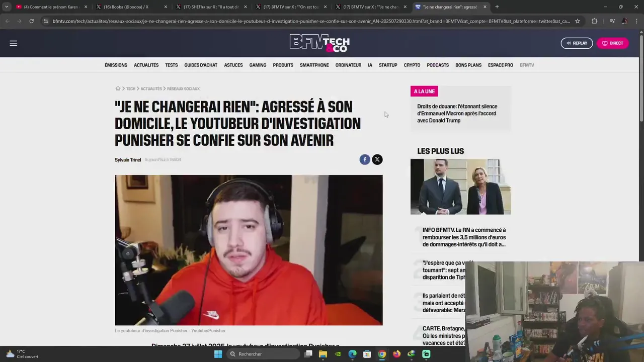Open the green streaming app taskbar icon
Screen dimensions: 644x362
tap(426, 354)
